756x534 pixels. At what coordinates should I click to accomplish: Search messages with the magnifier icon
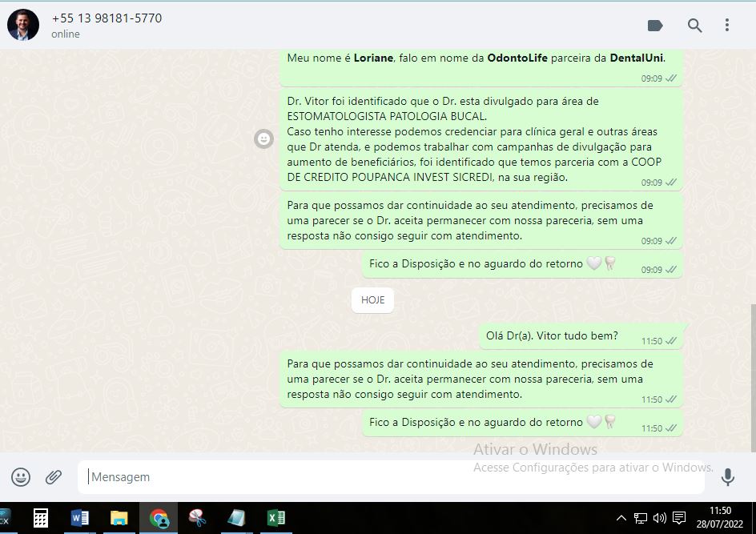coord(694,25)
